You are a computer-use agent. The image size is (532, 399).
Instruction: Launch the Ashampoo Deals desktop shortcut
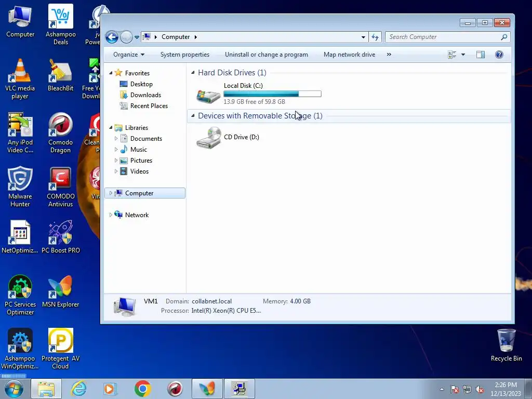(x=60, y=24)
